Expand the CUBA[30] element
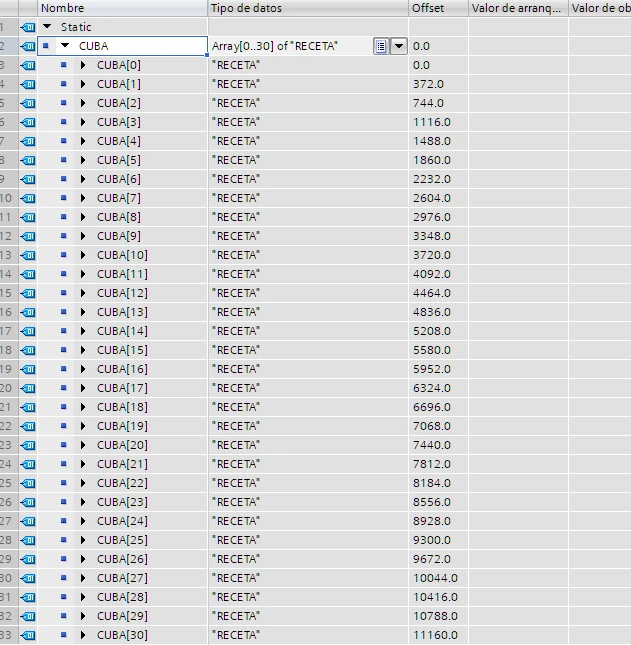The image size is (631, 645). coord(83,635)
